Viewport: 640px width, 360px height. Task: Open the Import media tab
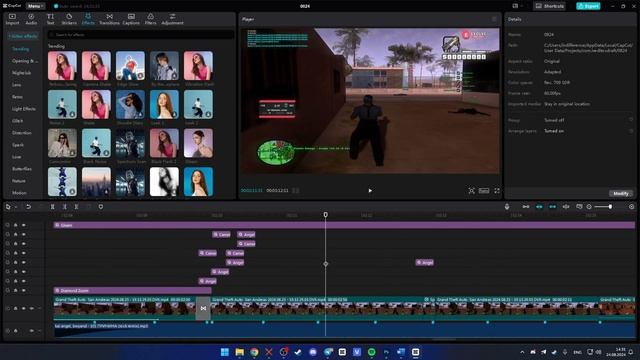click(12, 19)
